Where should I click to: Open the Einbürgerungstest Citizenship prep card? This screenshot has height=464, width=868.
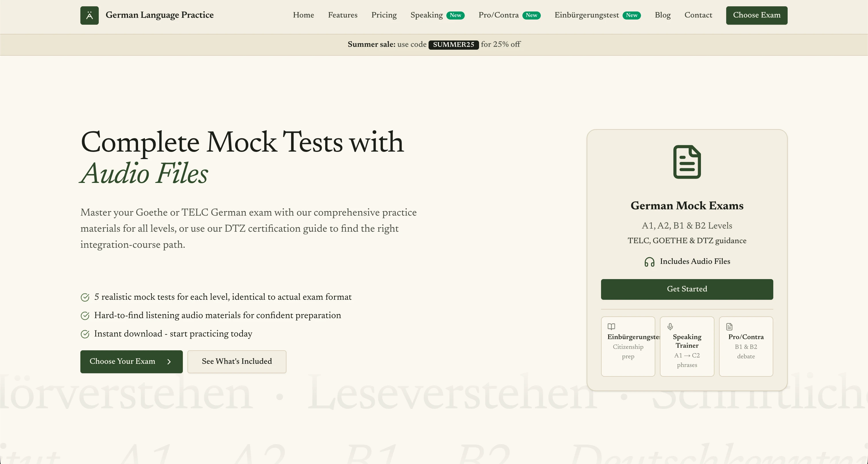point(628,346)
